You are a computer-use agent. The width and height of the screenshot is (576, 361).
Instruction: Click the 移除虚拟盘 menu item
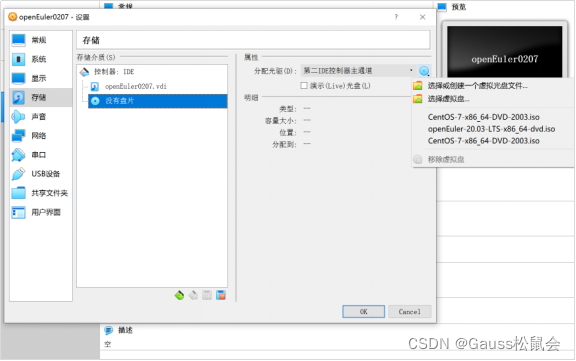(x=492, y=159)
